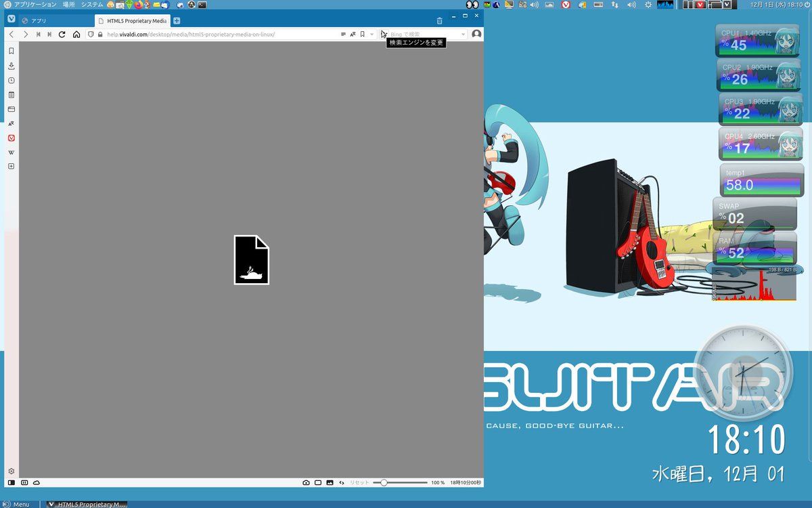Expand the search history dropdown
Screen dimensions: 812x508
[x=464, y=34]
